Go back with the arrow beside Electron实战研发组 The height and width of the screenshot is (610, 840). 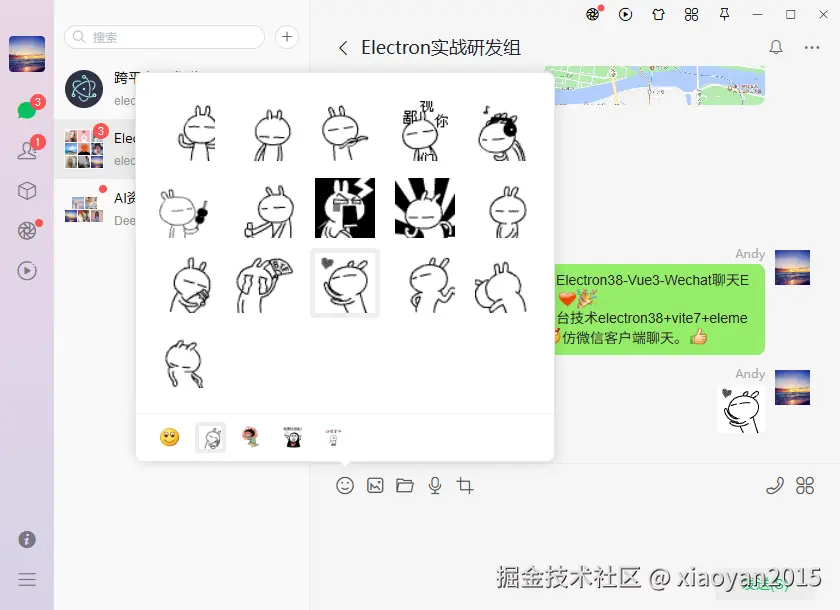coord(343,48)
